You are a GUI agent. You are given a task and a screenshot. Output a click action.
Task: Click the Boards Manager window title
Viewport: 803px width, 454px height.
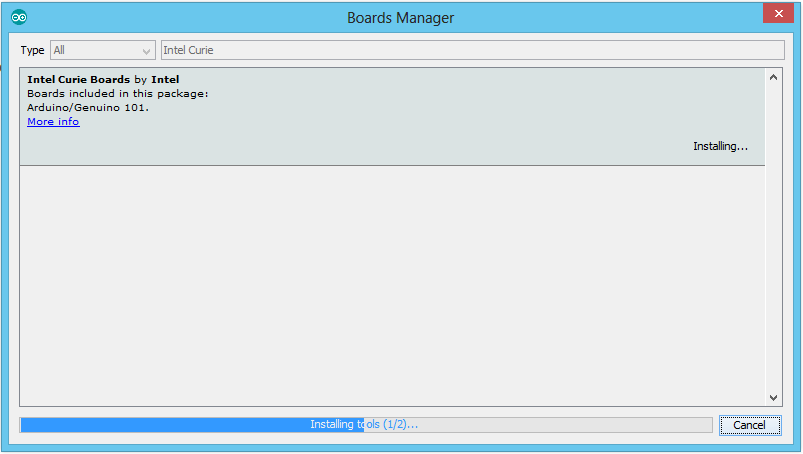tap(400, 18)
